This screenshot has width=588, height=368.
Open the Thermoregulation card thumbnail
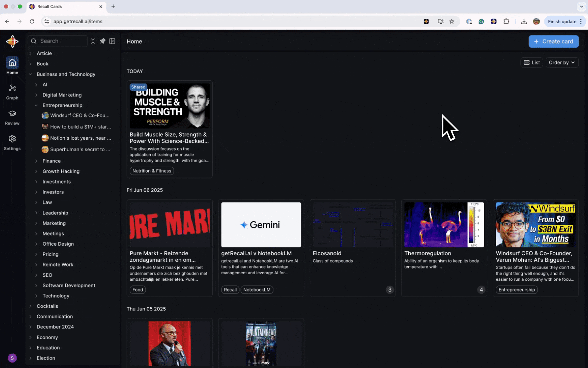pos(444,225)
